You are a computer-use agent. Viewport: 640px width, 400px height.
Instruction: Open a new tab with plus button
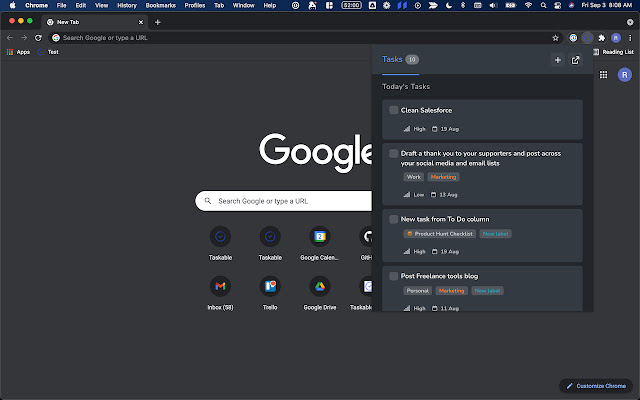158,22
